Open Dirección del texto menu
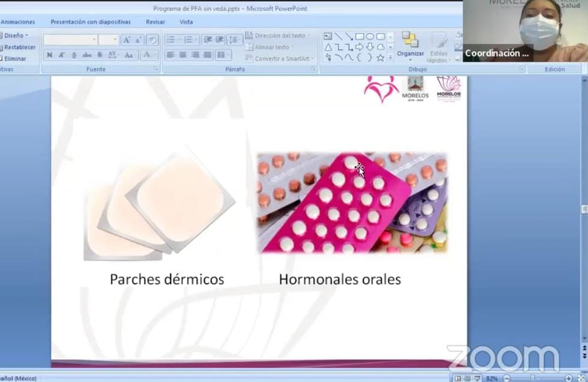The width and height of the screenshot is (588, 382). point(278,36)
